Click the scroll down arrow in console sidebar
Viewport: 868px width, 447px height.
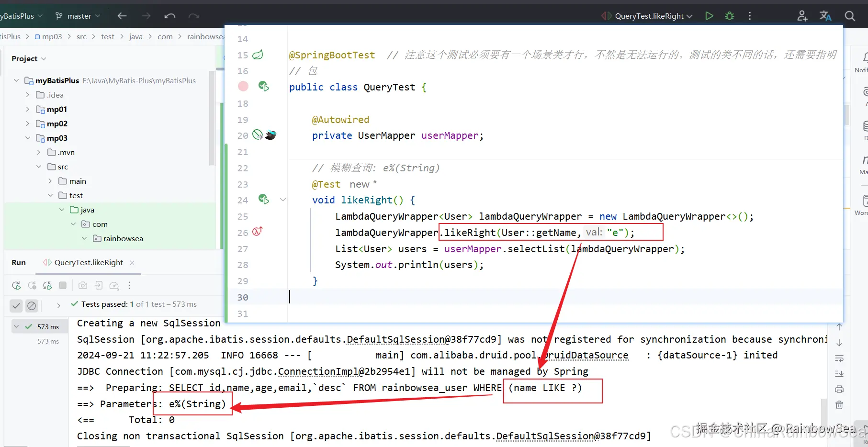click(839, 343)
